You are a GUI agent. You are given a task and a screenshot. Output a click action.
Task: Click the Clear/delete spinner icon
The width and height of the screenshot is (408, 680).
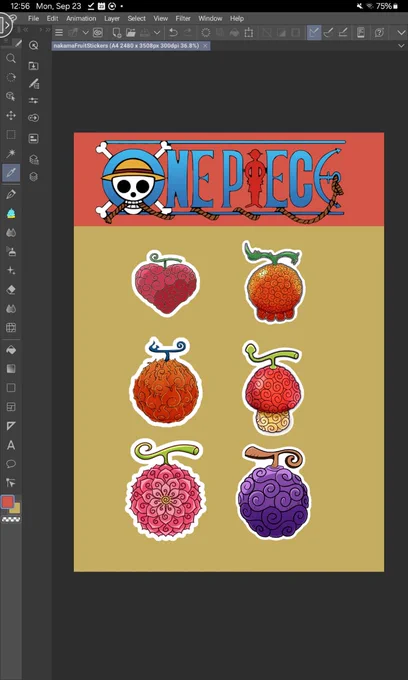point(206,33)
